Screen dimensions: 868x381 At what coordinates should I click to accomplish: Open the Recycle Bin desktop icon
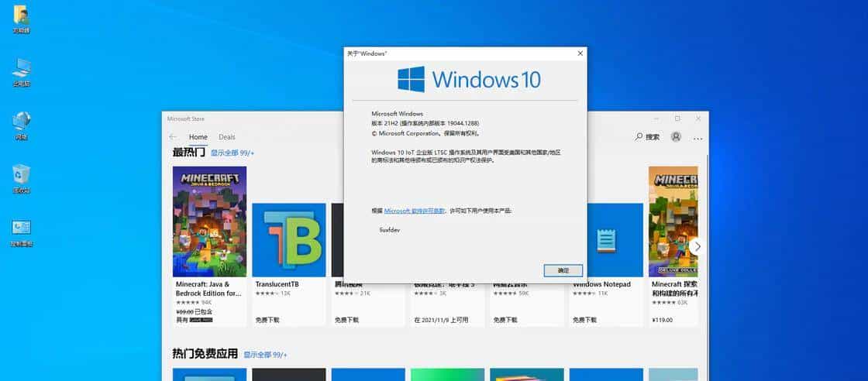click(21, 178)
